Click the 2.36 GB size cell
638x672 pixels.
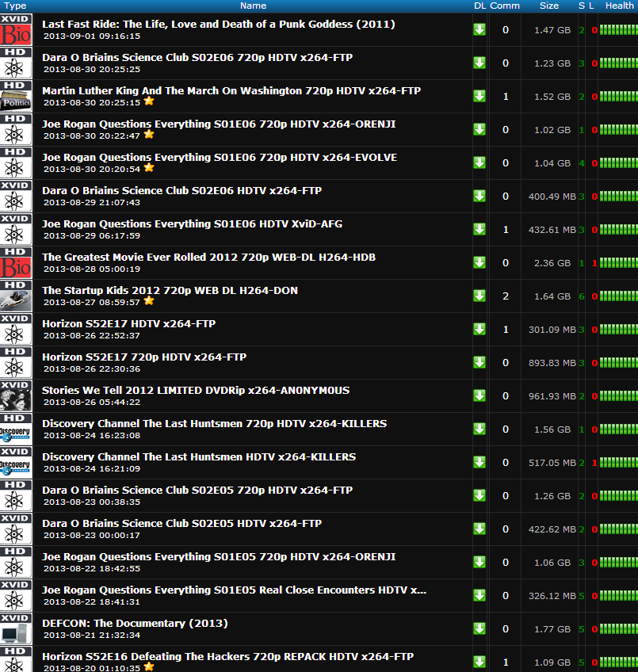pyautogui.click(x=552, y=263)
